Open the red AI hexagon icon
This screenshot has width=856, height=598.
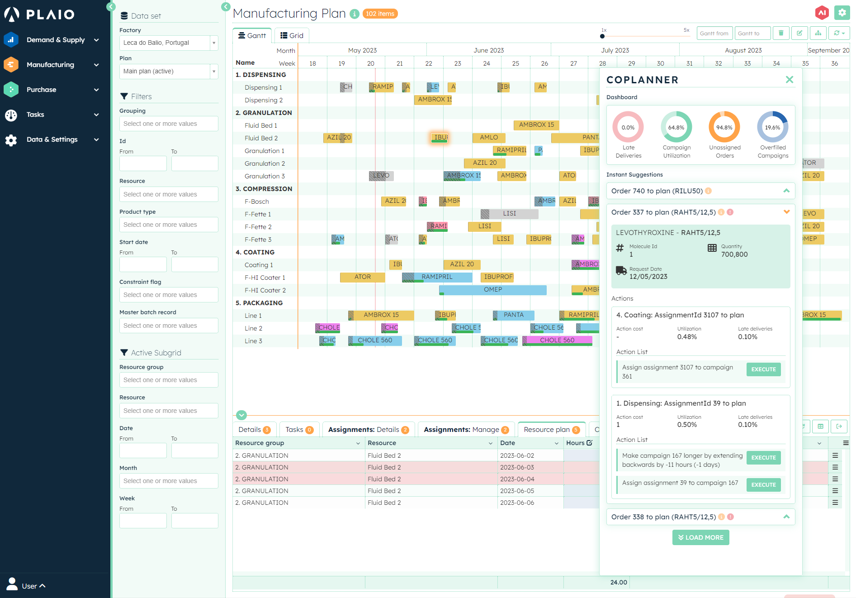click(822, 13)
